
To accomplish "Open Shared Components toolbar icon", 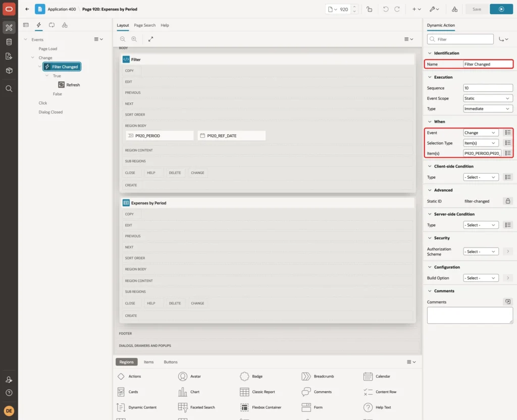I will pyautogui.click(x=455, y=9).
